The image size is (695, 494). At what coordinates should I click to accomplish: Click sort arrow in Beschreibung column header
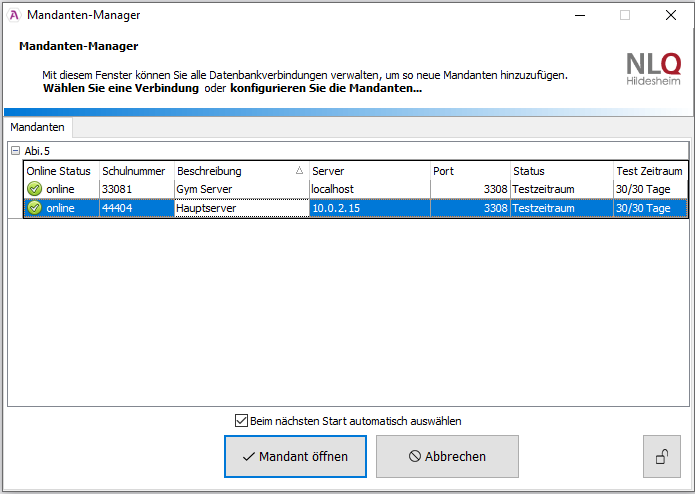pyautogui.click(x=300, y=171)
